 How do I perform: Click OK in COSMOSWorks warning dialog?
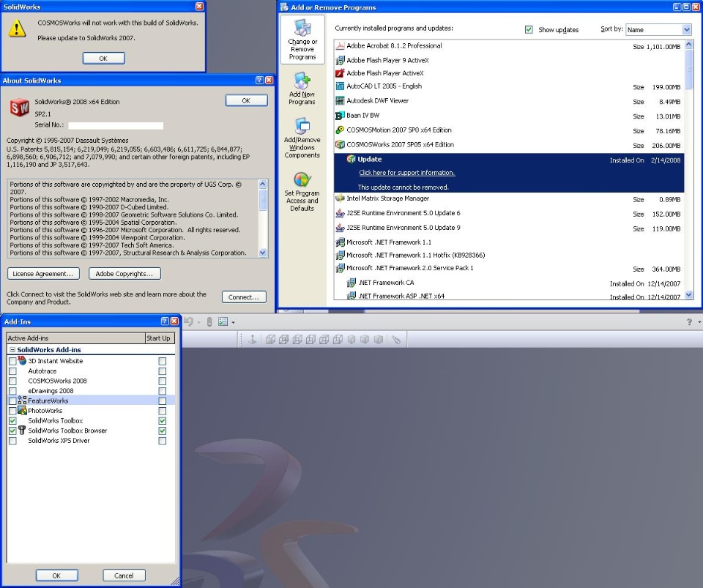103,59
